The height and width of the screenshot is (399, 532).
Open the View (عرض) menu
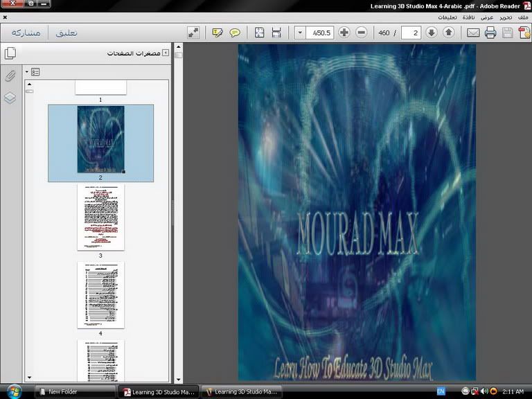(x=487, y=17)
